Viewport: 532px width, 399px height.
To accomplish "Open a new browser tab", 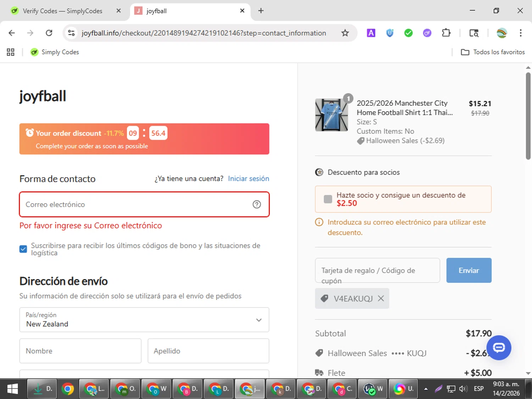I will tap(261, 11).
